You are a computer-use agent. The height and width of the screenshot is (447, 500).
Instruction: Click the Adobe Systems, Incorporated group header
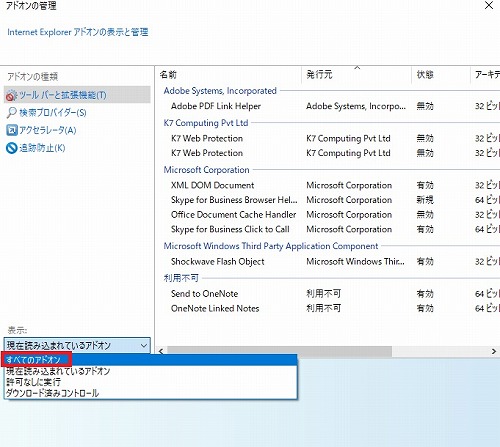(220, 91)
